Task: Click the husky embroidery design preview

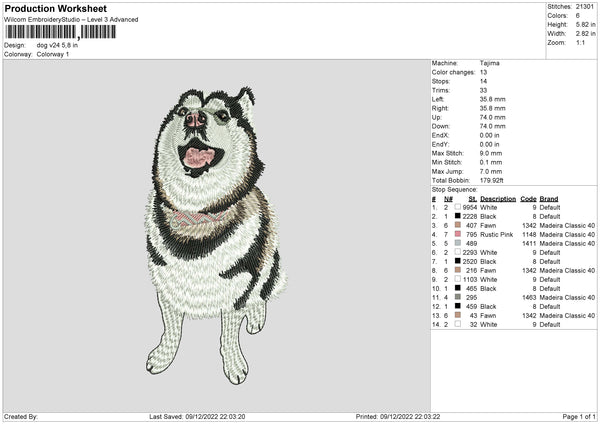Action: [x=216, y=235]
